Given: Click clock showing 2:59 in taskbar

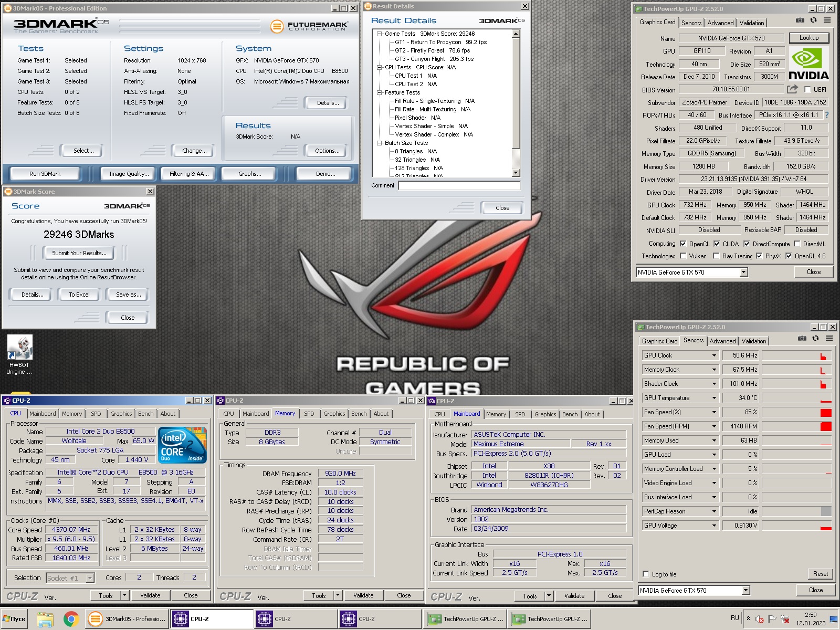Looking at the screenshot, I should (x=810, y=615).
